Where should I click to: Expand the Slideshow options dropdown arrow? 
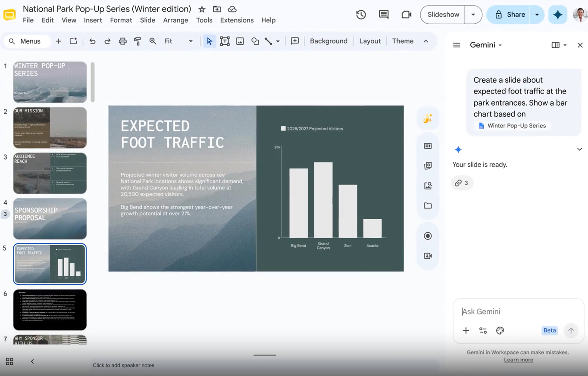pos(473,15)
